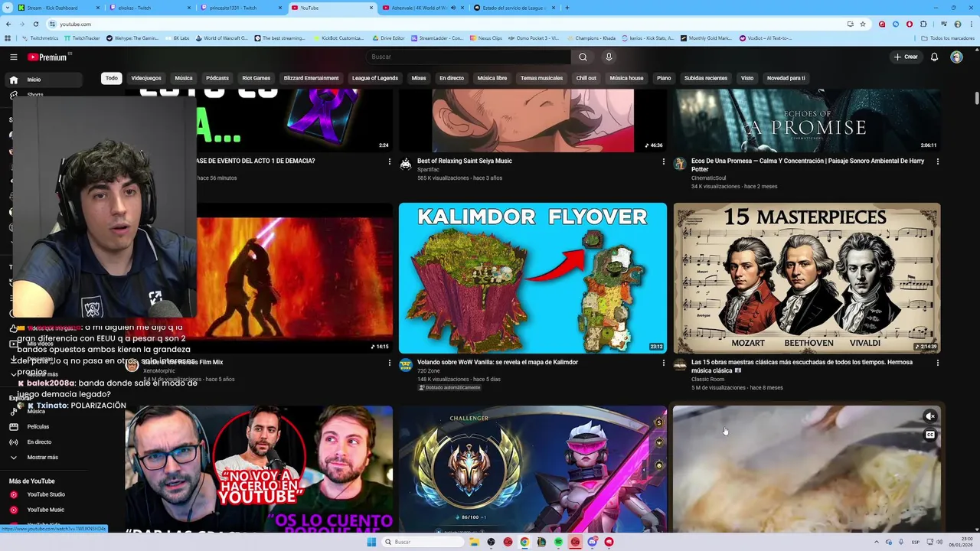Open YouTube Studio from the sidebar
Image resolution: width=980 pixels, height=551 pixels.
(x=44, y=494)
